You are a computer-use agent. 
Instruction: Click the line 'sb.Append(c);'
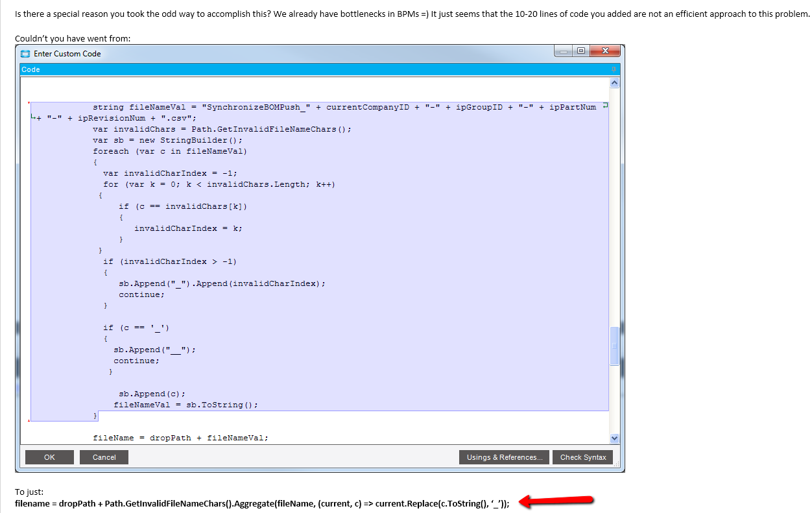[x=152, y=394]
